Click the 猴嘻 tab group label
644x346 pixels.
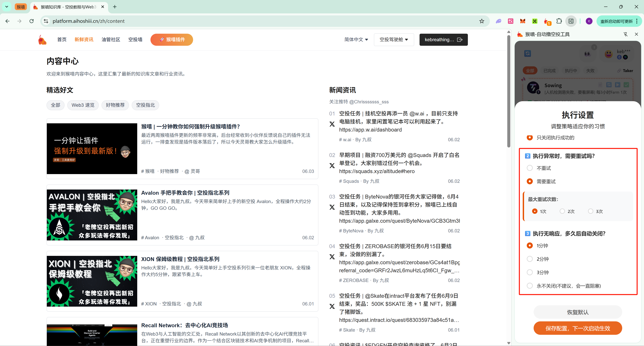(x=21, y=7)
